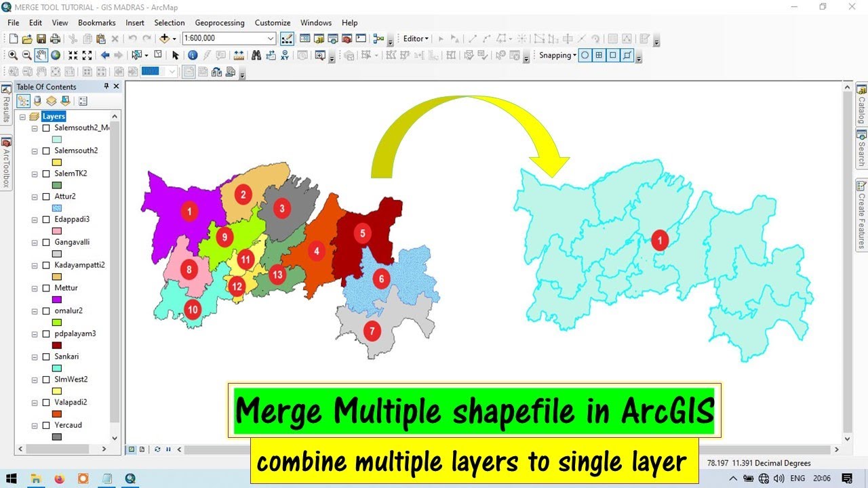Open the ArcToolbox side tab

click(6, 164)
